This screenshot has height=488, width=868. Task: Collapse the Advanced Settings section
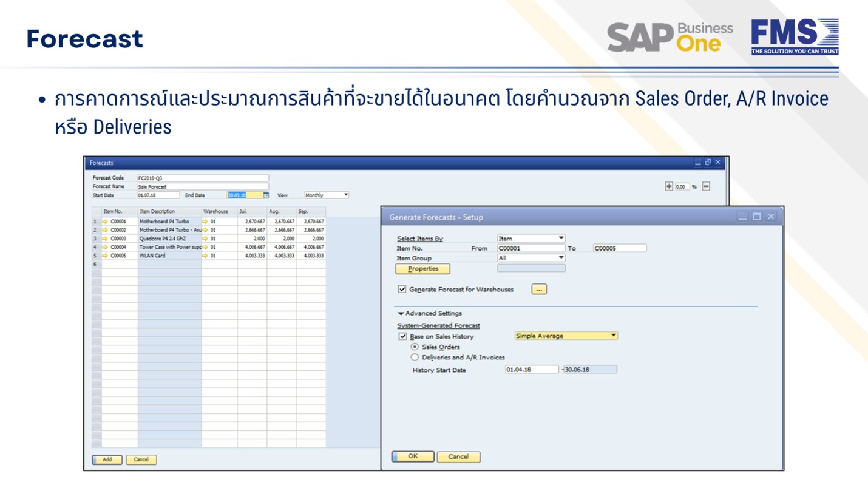tap(401, 314)
